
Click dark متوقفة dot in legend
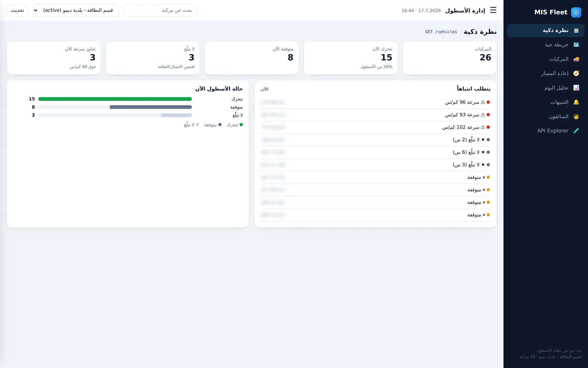pos(220,125)
